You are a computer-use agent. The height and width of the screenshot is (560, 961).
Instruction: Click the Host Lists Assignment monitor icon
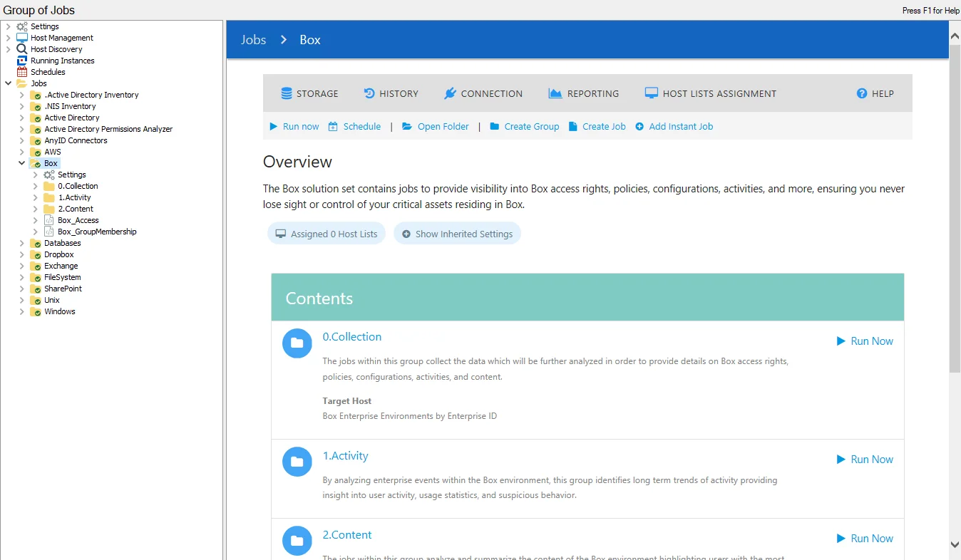(651, 93)
